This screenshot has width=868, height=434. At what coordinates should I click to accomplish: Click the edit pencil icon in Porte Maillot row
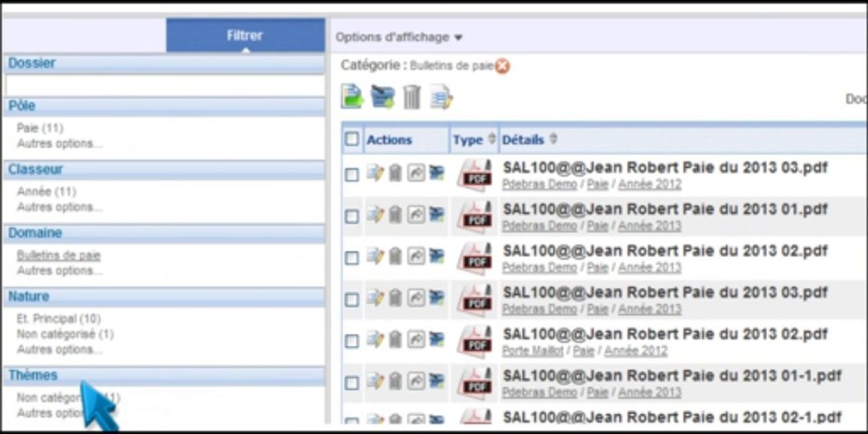[375, 339]
